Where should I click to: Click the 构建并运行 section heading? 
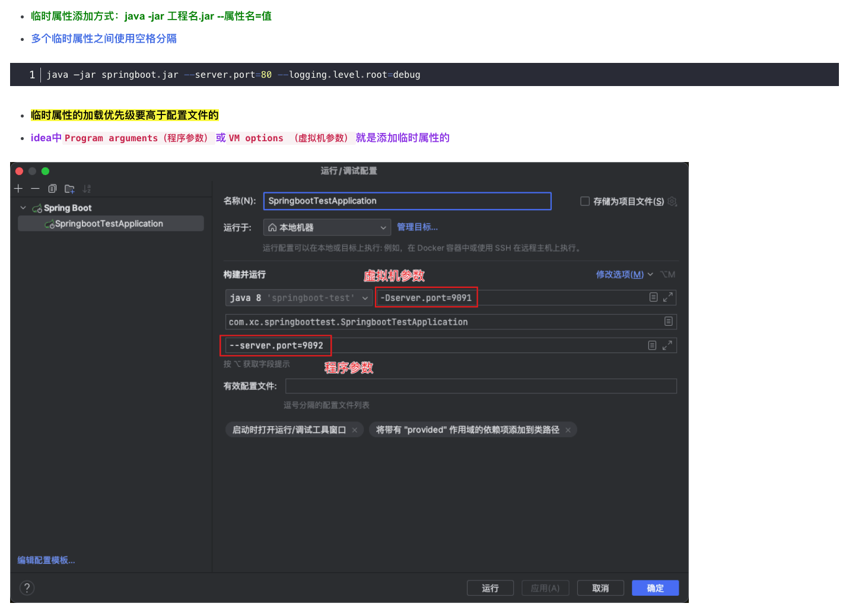click(244, 274)
